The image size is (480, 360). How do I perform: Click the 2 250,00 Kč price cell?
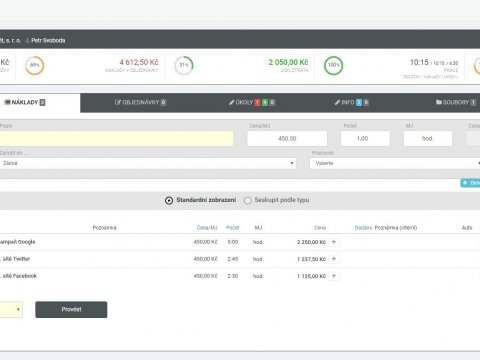[311, 242]
